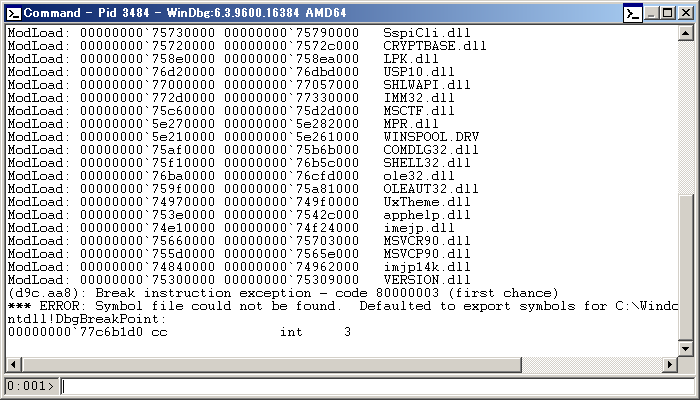Image resolution: width=700 pixels, height=400 pixels.
Task: Click the MSVCR90.dll module name
Action: coord(426,241)
